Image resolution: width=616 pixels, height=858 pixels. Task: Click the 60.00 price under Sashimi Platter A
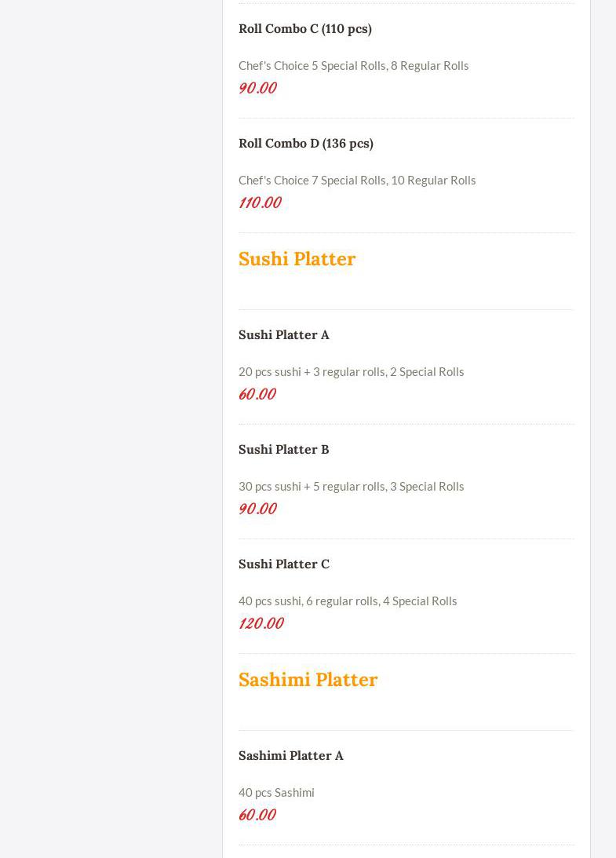click(257, 815)
